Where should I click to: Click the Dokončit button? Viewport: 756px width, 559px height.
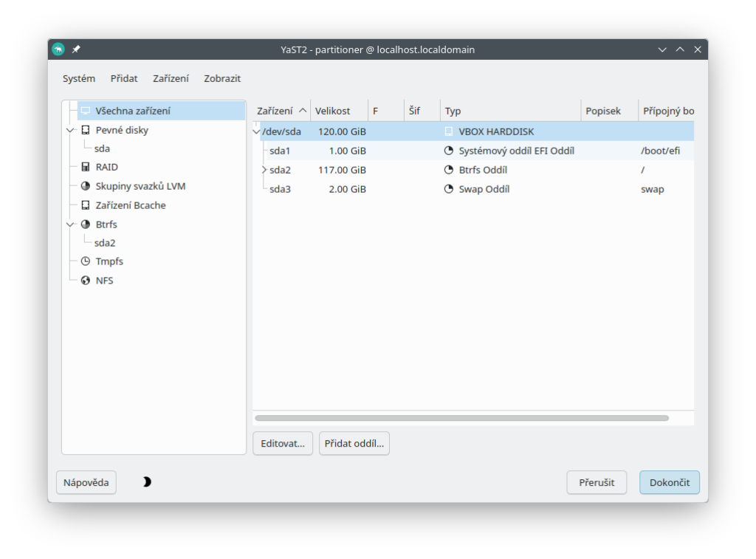669,482
